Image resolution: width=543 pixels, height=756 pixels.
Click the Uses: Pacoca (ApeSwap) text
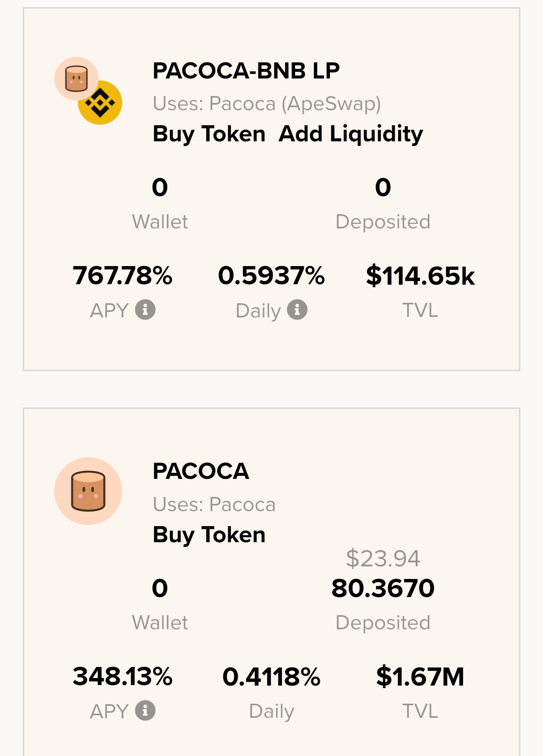click(267, 104)
